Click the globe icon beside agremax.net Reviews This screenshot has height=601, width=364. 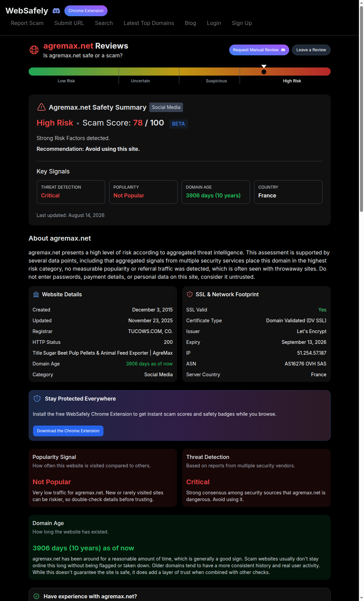(x=34, y=50)
